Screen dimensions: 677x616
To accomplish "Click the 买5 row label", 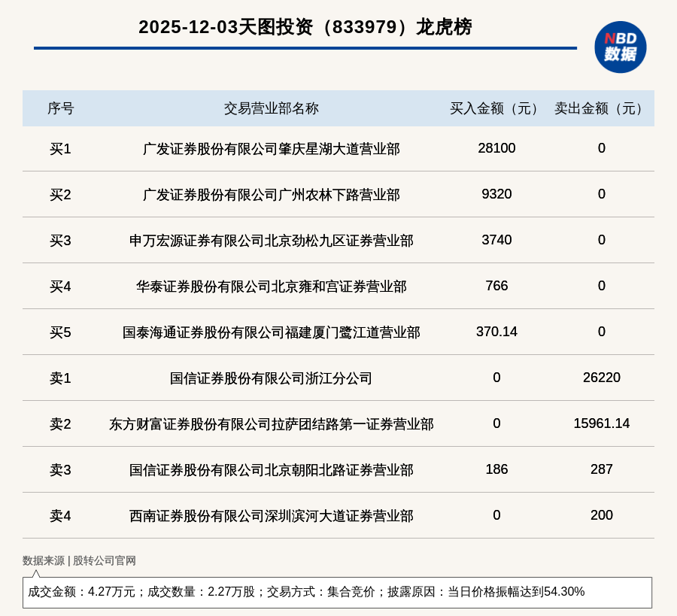I will [x=60, y=332].
